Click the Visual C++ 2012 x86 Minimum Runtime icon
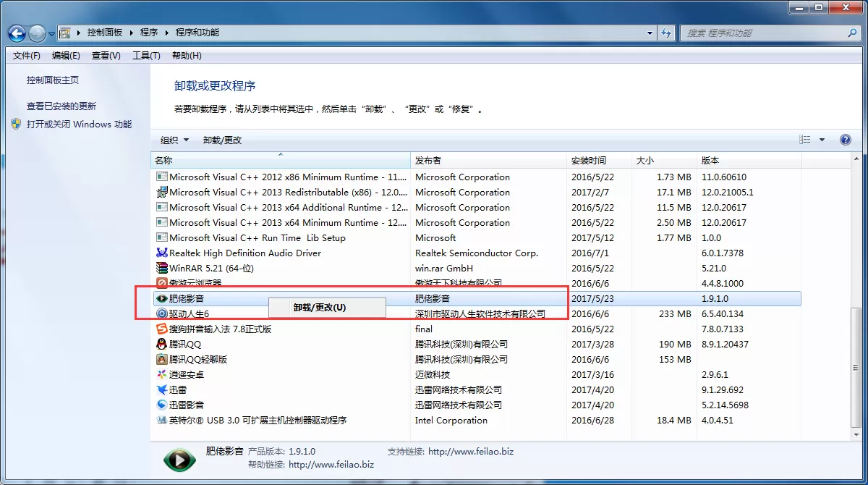This screenshot has height=485, width=868. coord(162,177)
